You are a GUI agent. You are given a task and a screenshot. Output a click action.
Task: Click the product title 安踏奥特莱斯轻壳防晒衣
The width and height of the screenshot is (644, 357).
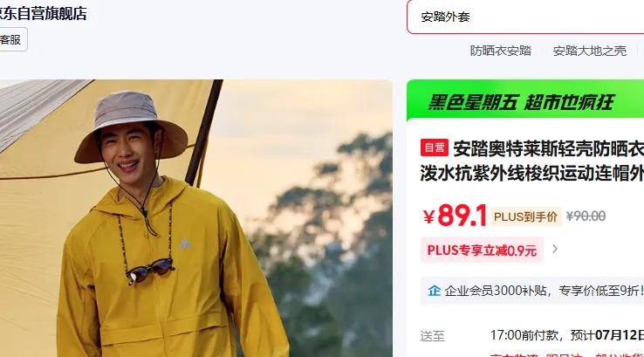point(548,148)
